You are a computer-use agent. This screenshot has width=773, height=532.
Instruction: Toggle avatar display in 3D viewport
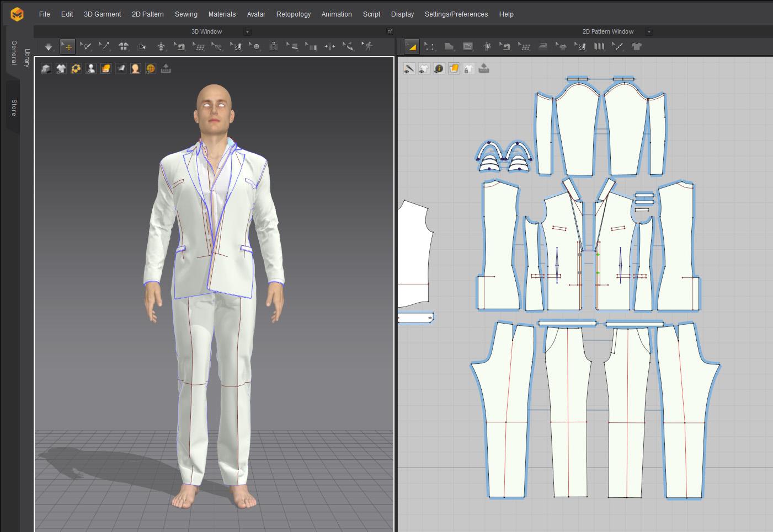coord(91,68)
